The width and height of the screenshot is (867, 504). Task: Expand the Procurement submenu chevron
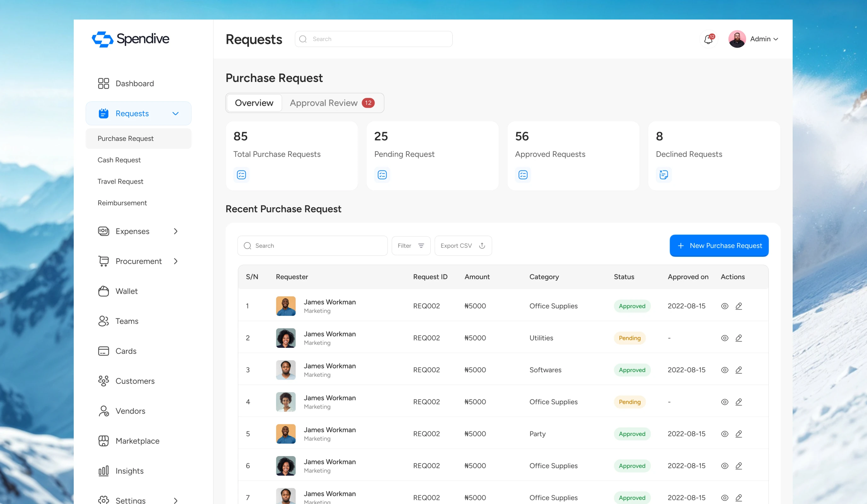[175, 261]
